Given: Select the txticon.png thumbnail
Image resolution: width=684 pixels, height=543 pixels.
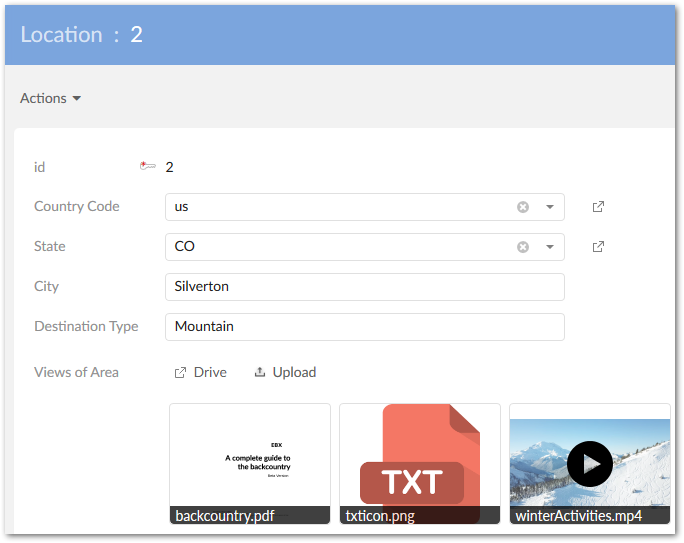Looking at the screenshot, I should 420,463.
